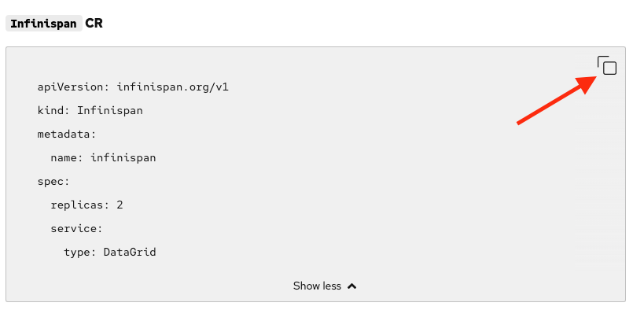
Task: Copy the Infinispan CR code to clipboard
Action: 607,65
